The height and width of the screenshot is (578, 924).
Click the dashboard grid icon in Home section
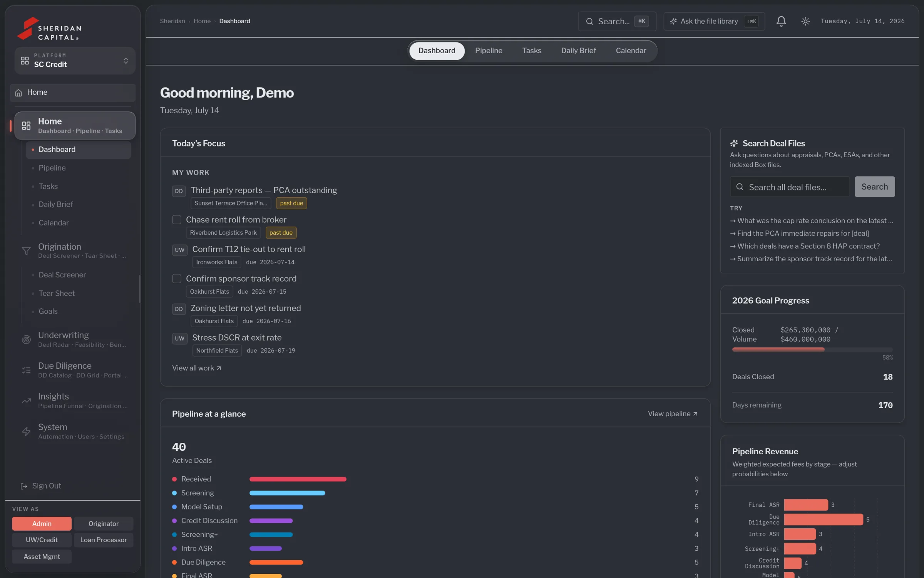(26, 126)
